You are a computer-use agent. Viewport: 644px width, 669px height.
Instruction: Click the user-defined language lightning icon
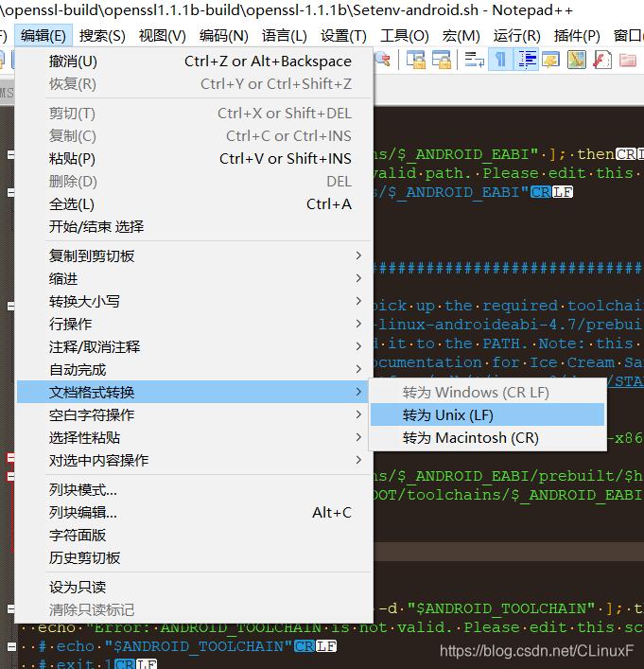551,60
